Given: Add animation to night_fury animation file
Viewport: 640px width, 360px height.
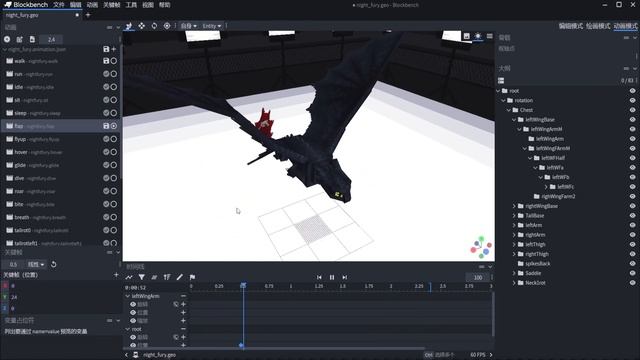Looking at the screenshot, I should (x=114, y=49).
